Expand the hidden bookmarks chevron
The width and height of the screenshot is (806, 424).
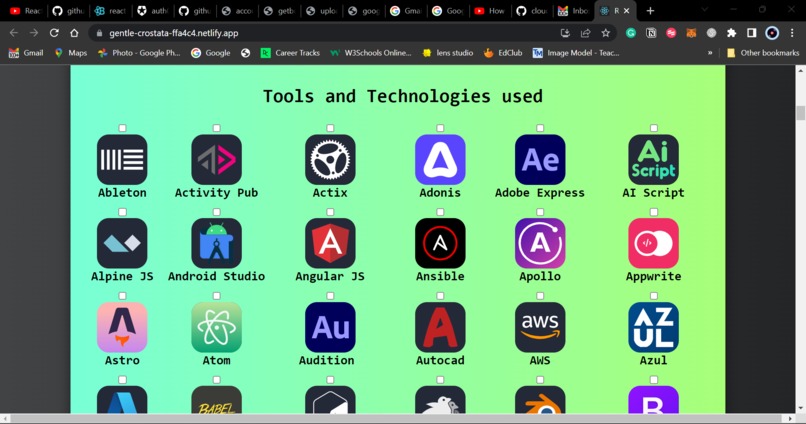(x=710, y=52)
